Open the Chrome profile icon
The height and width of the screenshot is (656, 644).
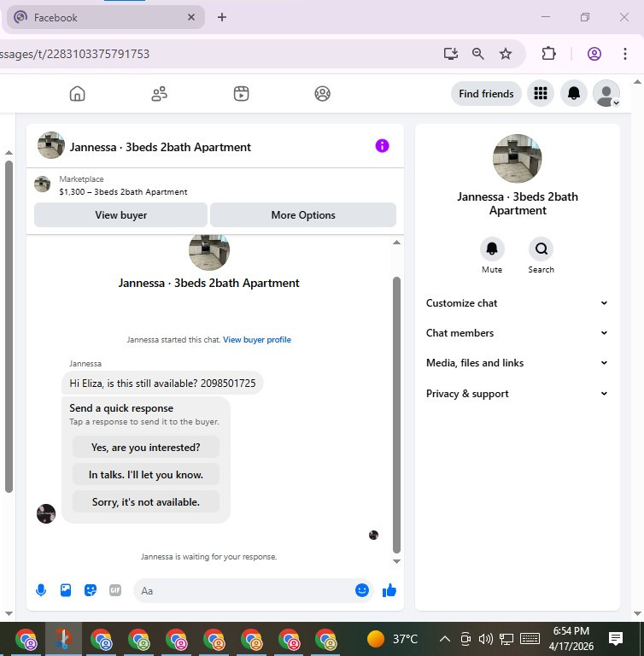pyautogui.click(x=594, y=54)
